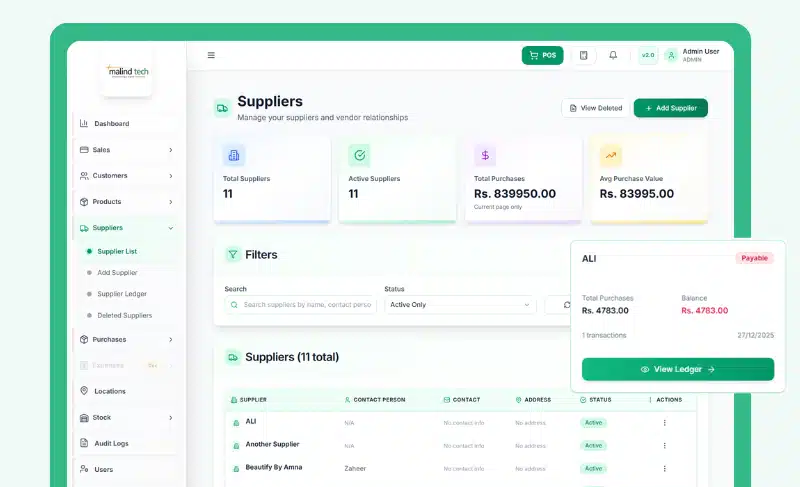Click the Rs. 4783.00 balance value
800x487 pixels.
pyautogui.click(x=705, y=311)
